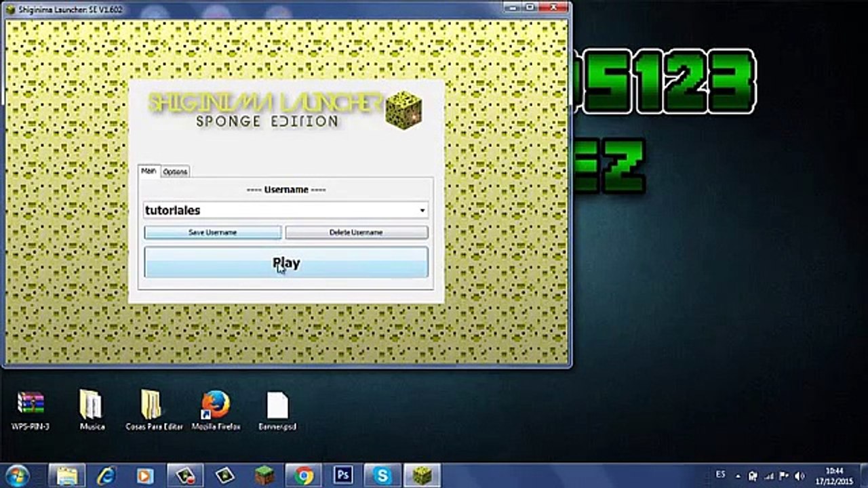Screen dimensions: 868x488
Task: Click the Minecraft grass block taskbar icon
Action: pos(264,476)
